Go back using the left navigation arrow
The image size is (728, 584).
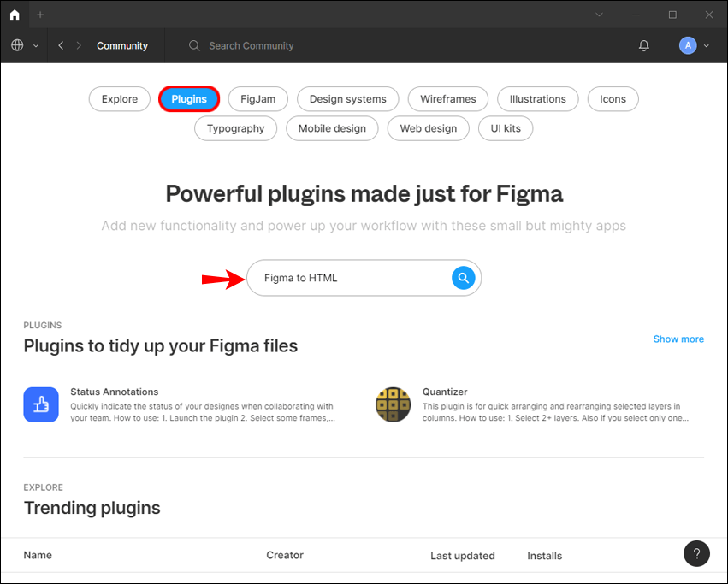coord(60,45)
